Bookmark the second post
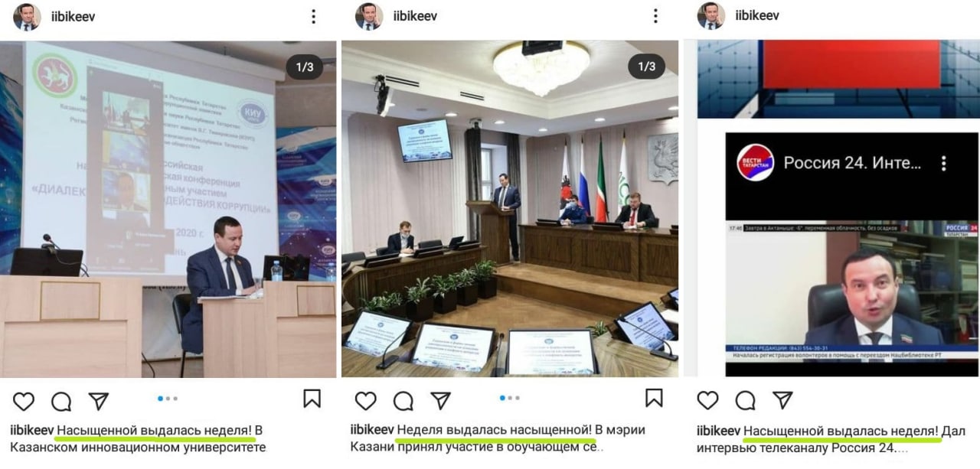Screen dimensions: 980x469 (654, 398)
